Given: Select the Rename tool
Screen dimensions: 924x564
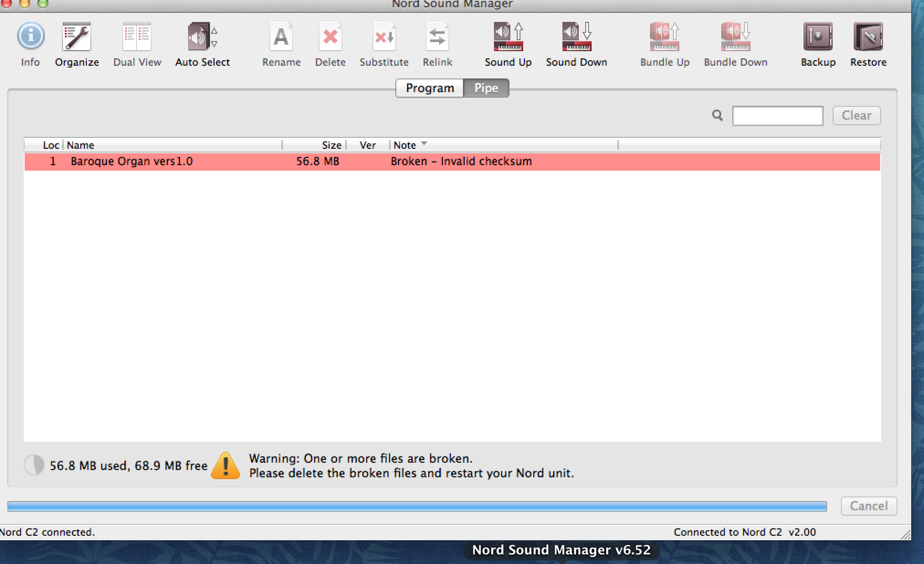Looking at the screenshot, I should (281, 43).
